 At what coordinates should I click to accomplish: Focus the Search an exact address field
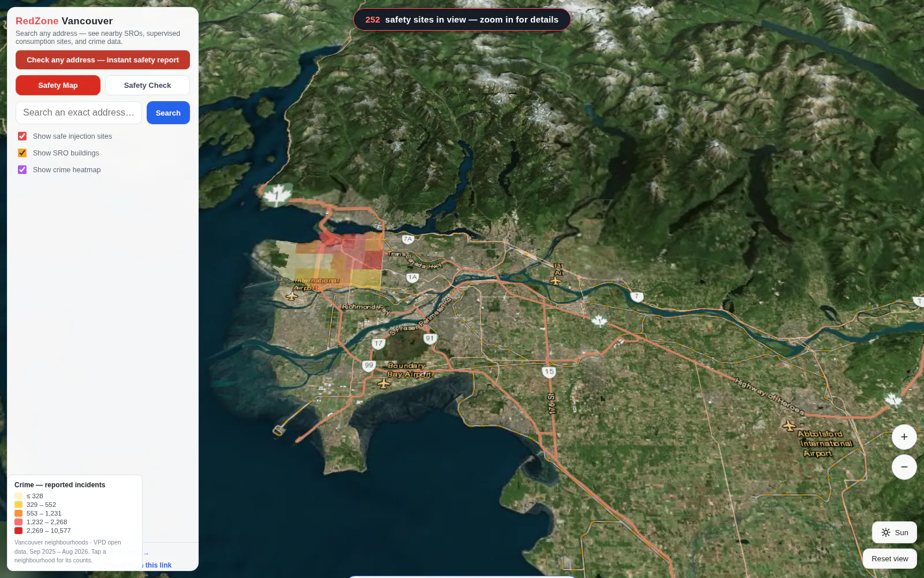(79, 113)
